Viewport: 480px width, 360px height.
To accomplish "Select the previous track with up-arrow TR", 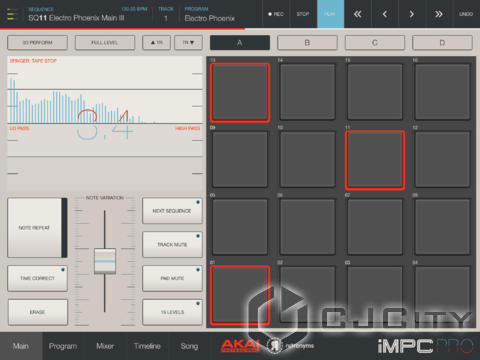I will 156,43.
